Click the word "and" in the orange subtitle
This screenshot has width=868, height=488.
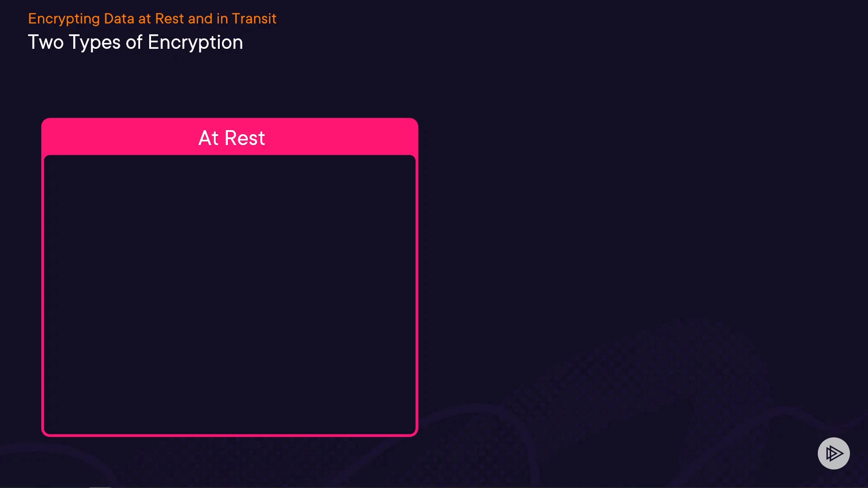tap(200, 19)
